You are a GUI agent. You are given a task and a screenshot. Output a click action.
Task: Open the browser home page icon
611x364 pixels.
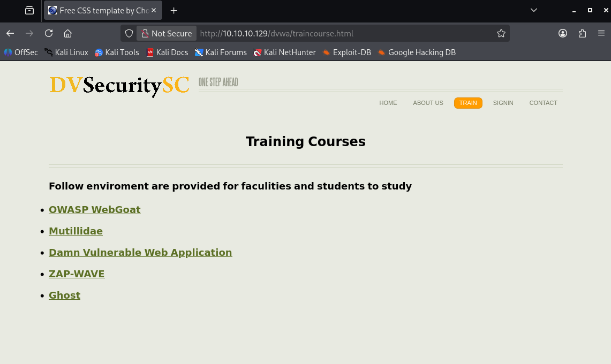tap(67, 33)
